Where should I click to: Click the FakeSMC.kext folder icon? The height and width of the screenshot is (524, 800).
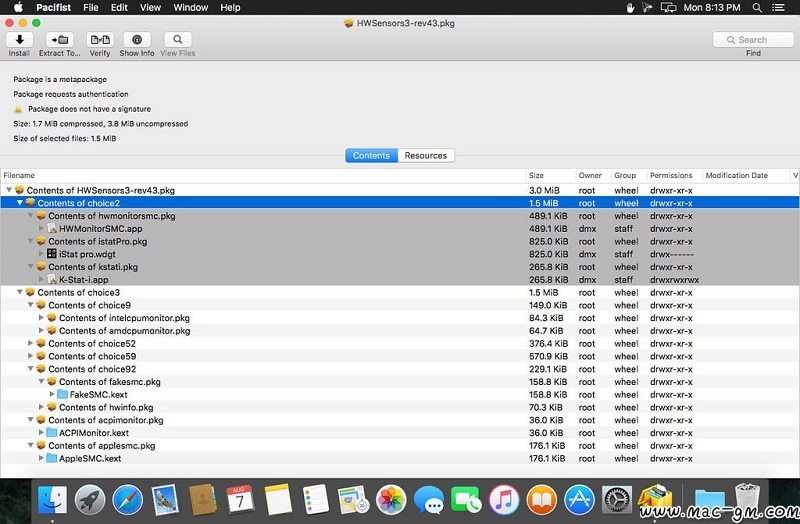pos(63,395)
